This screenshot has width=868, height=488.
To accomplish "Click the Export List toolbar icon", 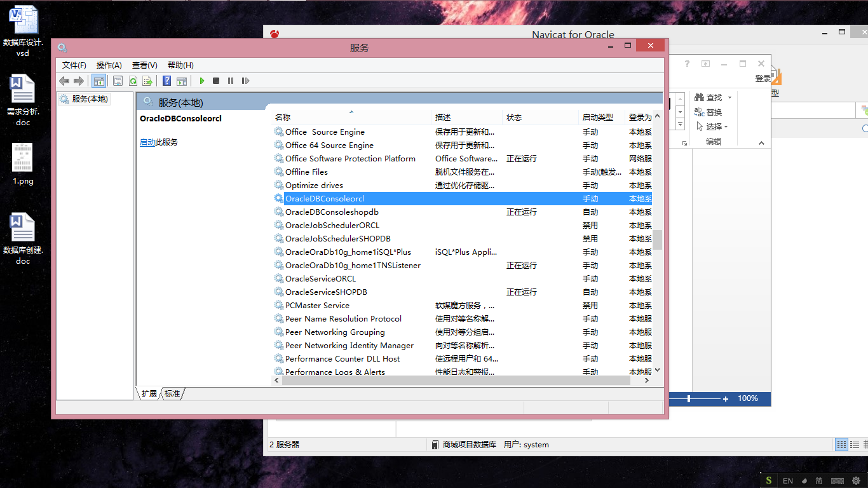I will (147, 81).
